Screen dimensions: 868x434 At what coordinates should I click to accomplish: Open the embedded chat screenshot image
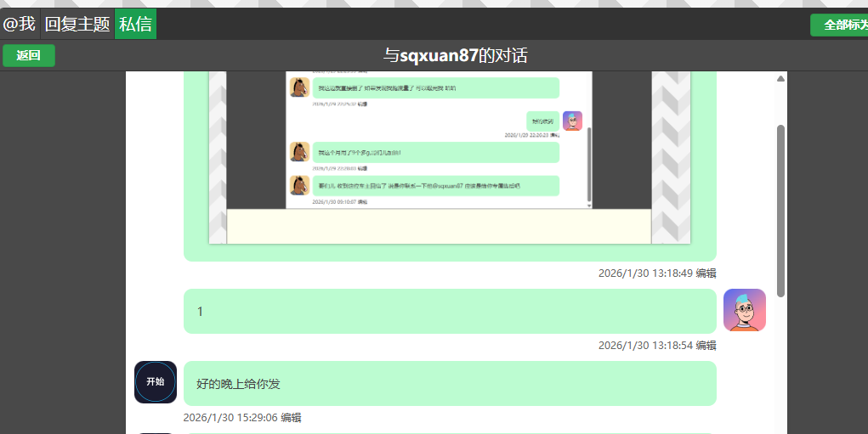450,158
